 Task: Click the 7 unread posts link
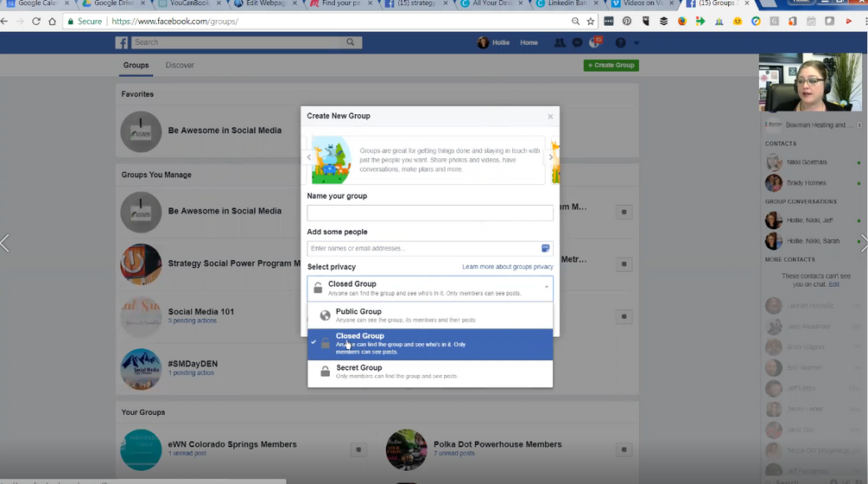(x=454, y=453)
